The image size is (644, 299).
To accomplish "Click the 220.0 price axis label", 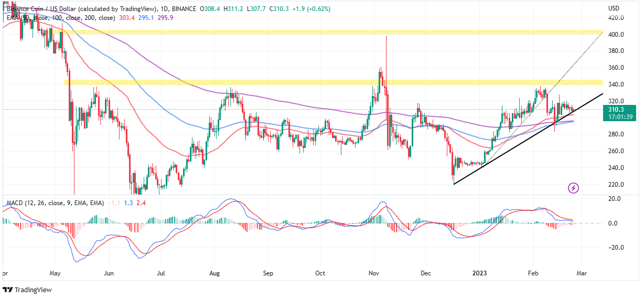I will [616, 185].
